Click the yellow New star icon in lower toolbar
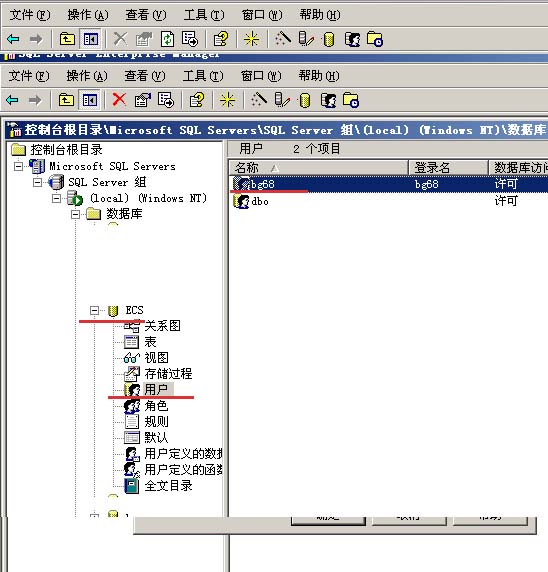 pyautogui.click(x=227, y=100)
